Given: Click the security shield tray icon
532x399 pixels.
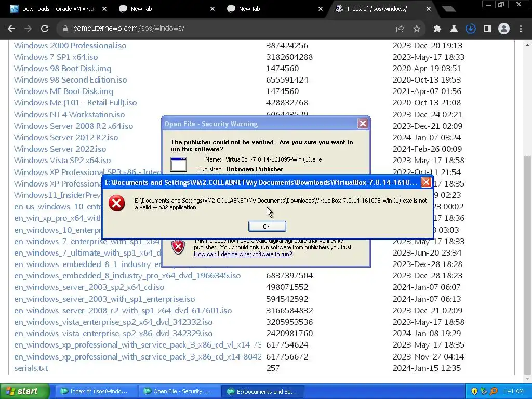Looking at the screenshot, I should 474,391.
